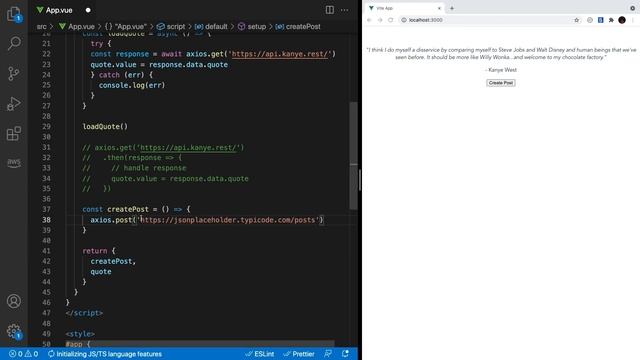Open the browser settings gear icon
This screenshot has height=360, width=640.
tap(632, 8)
